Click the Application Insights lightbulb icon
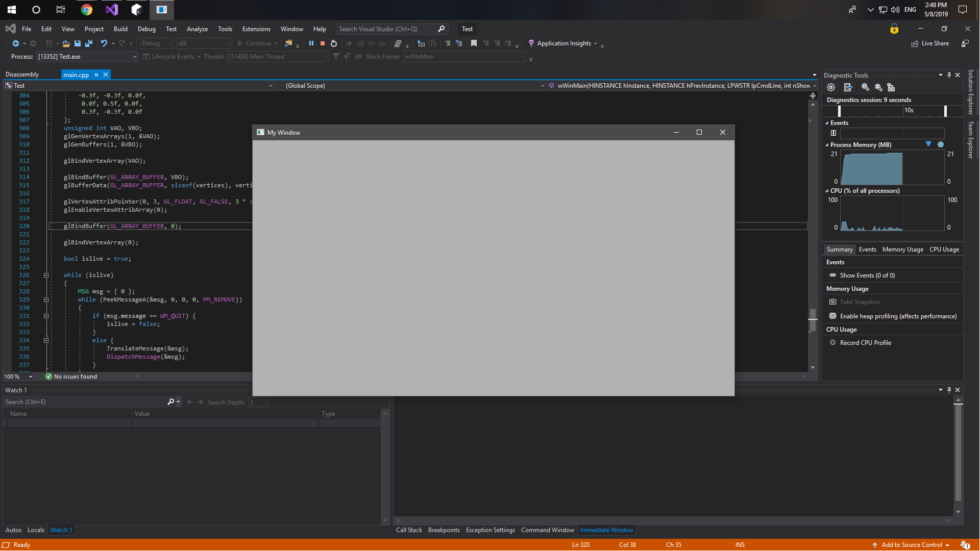Image resolution: width=980 pixels, height=551 pixels. coord(531,43)
